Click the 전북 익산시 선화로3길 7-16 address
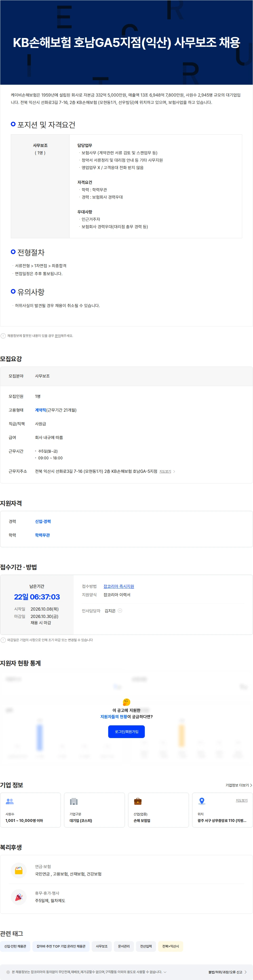 96,471
